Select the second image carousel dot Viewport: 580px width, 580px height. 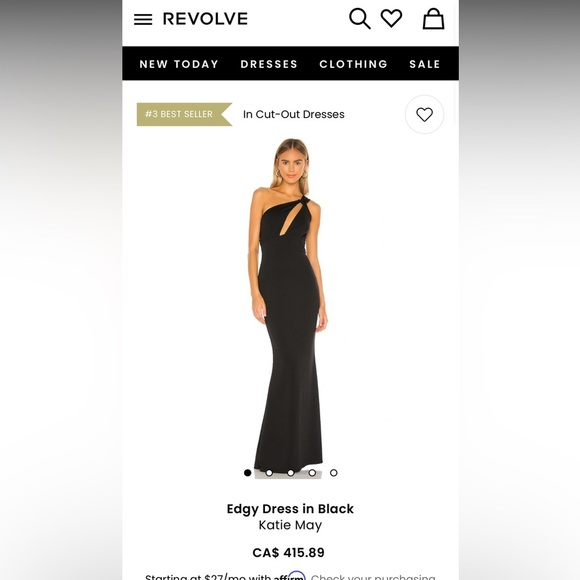[269, 473]
